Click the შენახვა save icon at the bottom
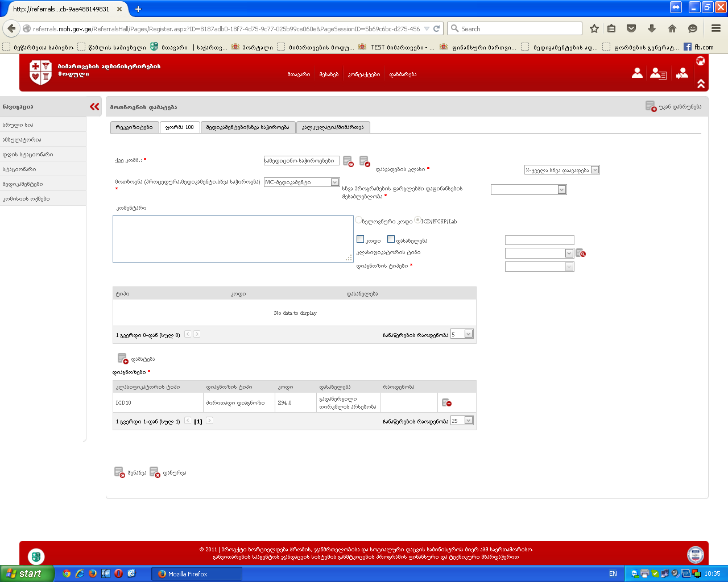The height and width of the screenshot is (582, 728). click(119, 472)
